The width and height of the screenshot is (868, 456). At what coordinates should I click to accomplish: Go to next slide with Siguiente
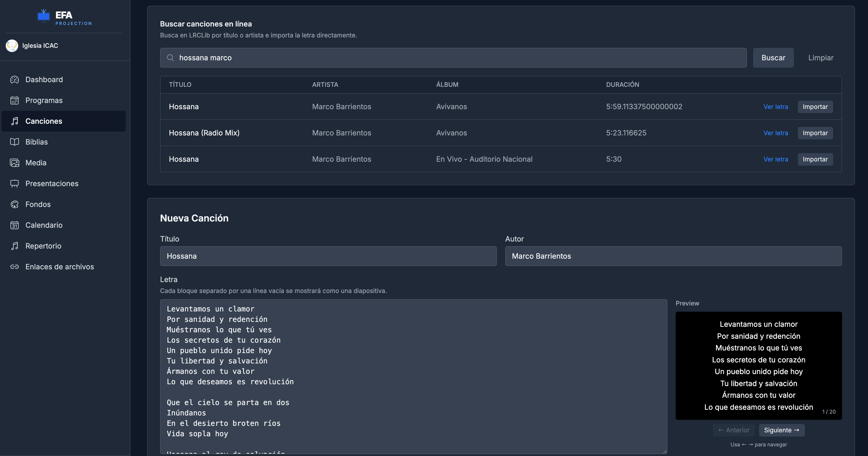tap(781, 430)
